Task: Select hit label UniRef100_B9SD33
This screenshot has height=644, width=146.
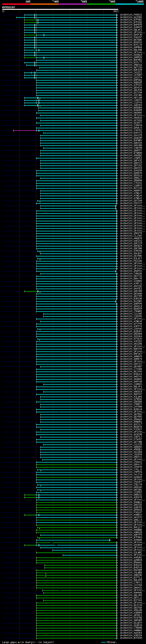Action: point(131,42)
